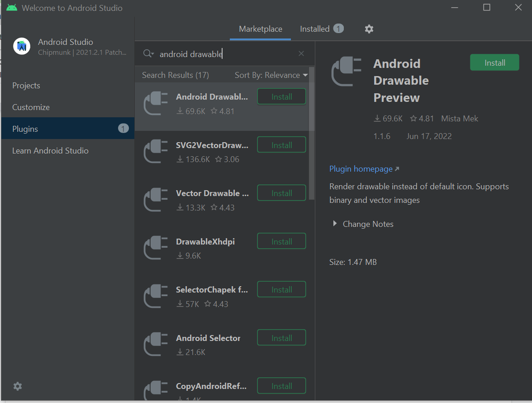Open Projects in the sidebar

tap(26, 86)
